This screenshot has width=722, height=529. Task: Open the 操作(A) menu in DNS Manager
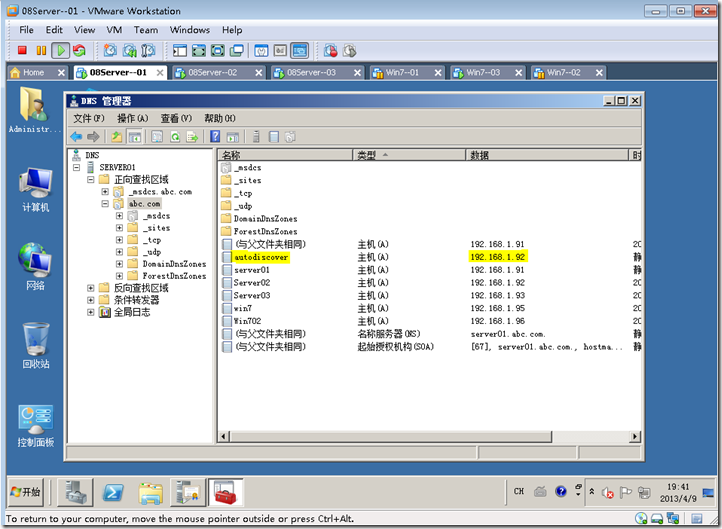click(133, 119)
